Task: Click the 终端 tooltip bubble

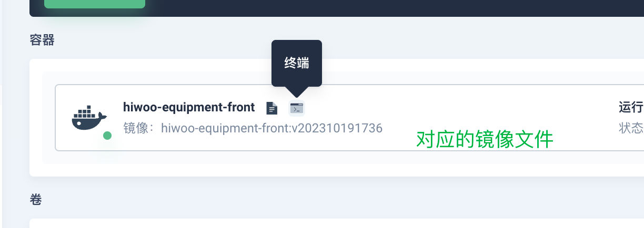Action: point(296,63)
